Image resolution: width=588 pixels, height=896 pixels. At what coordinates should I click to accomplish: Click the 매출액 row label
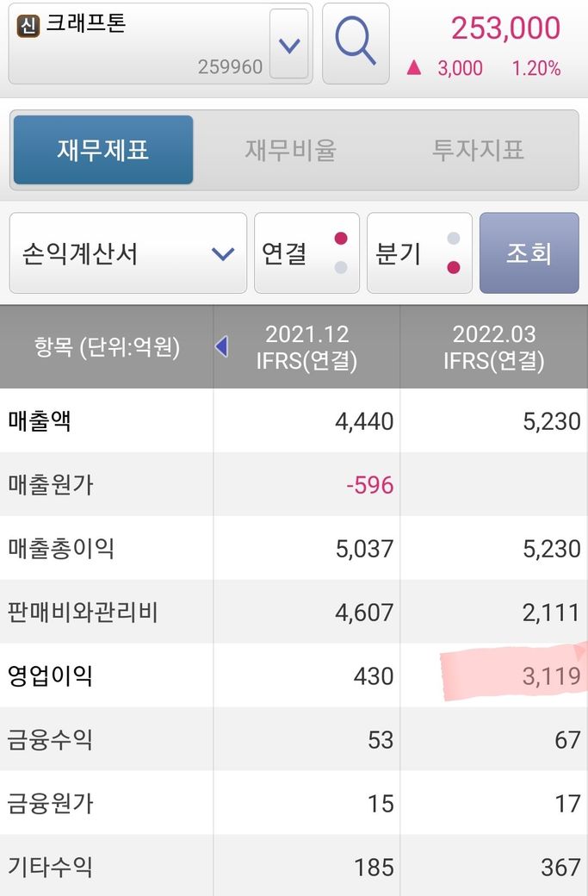coord(40,421)
